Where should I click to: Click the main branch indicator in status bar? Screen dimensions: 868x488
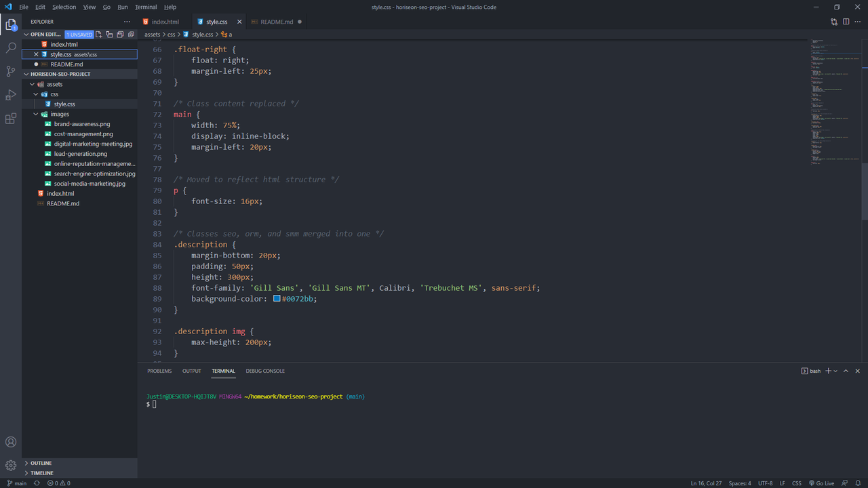pyautogui.click(x=17, y=483)
